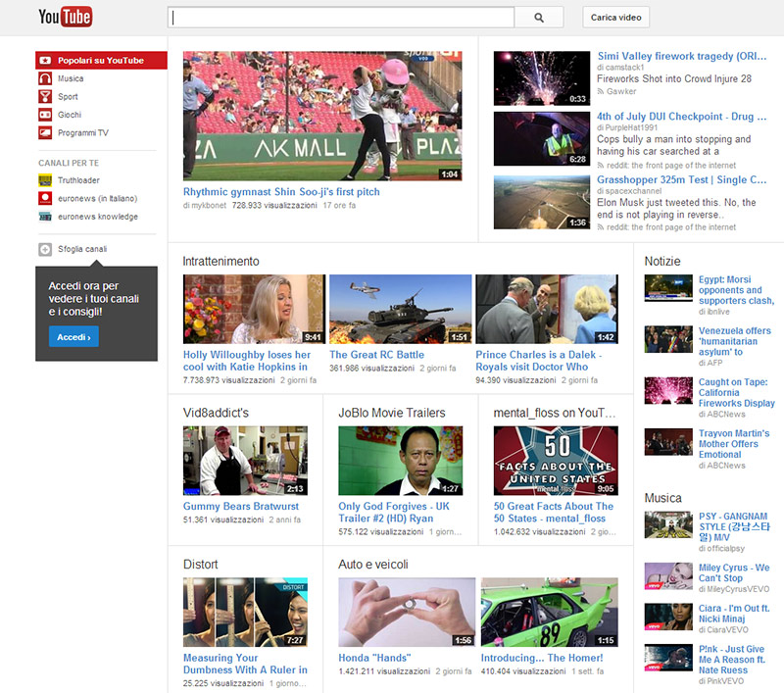
Task: Focus the YouTube search field
Action: click(341, 18)
